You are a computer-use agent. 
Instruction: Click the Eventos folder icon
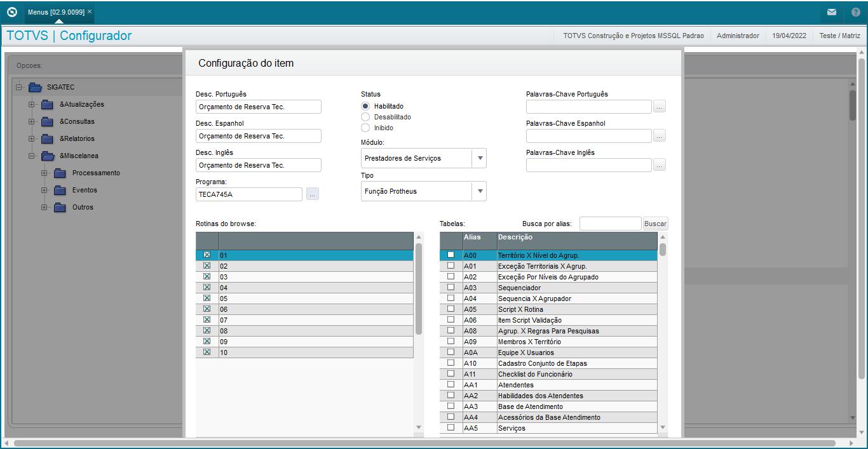tap(60, 190)
